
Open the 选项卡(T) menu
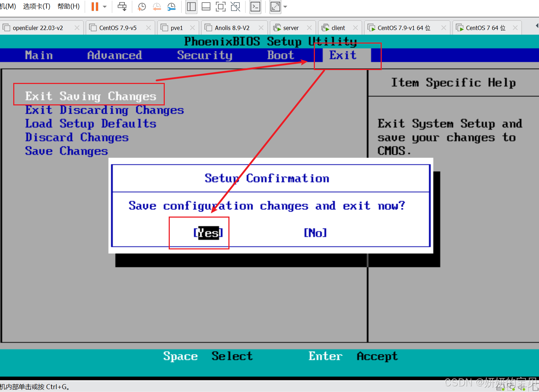pyautogui.click(x=36, y=6)
